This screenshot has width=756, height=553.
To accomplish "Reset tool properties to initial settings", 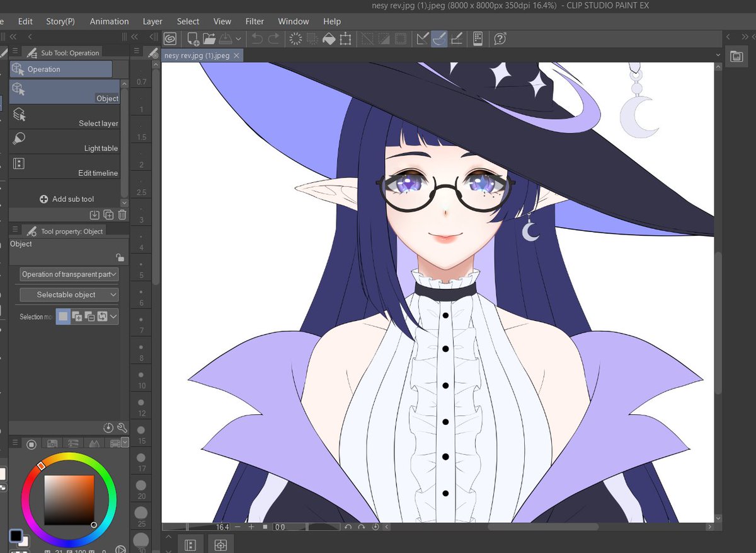I will pos(108,428).
